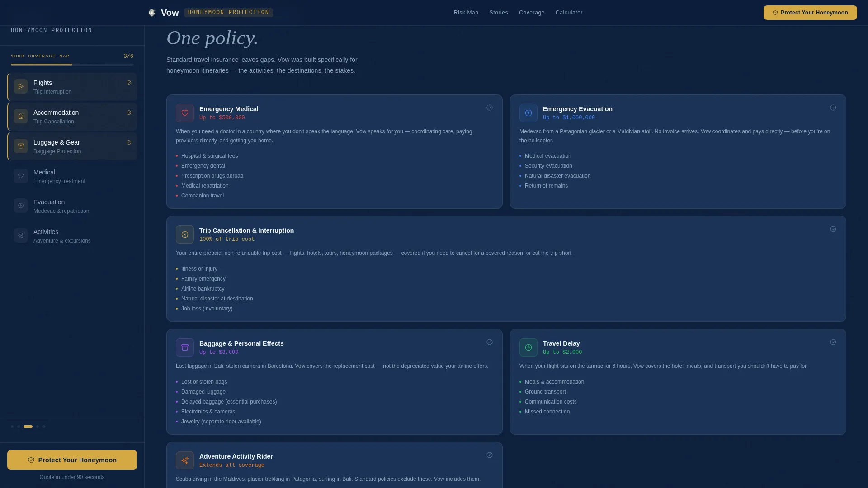Screen dimensions: 868x488
Task: Click the Luggage & Gear box icon
Action: click(x=21, y=146)
